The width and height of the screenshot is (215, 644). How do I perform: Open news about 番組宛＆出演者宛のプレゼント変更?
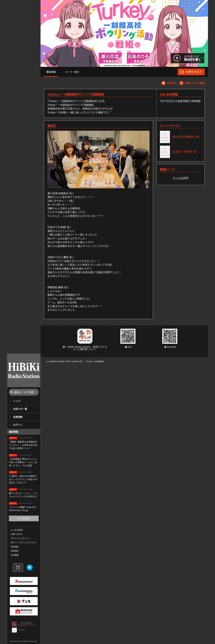[23, 445]
